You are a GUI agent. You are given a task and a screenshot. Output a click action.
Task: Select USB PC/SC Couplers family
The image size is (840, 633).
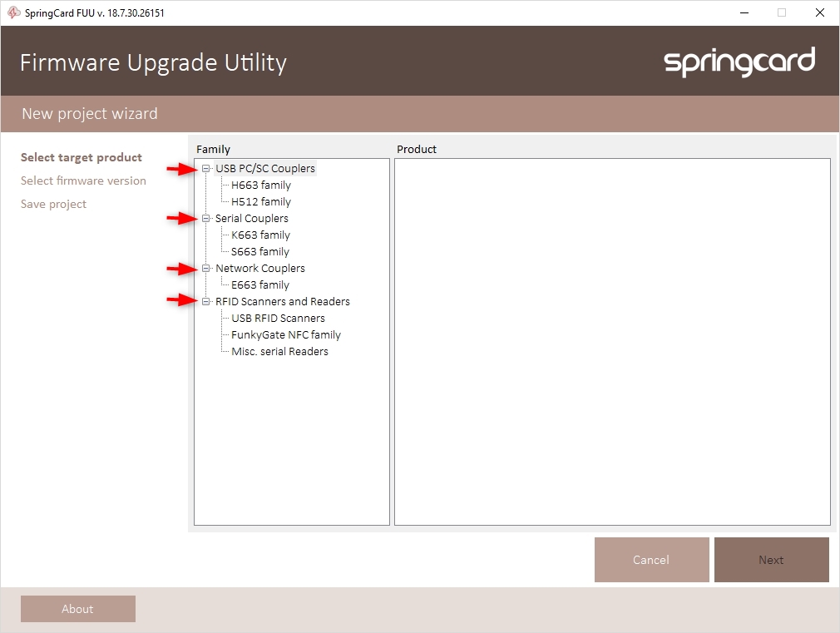[x=265, y=168]
